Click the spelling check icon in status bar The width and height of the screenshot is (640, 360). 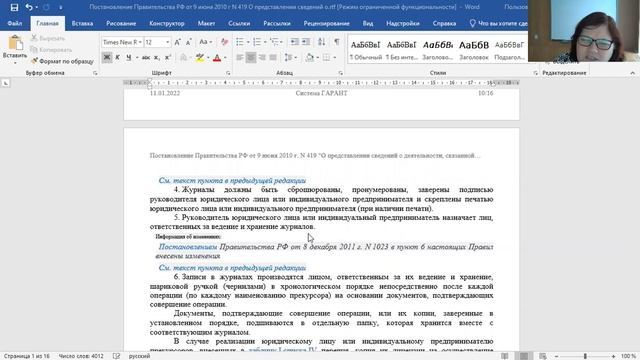(x=116, y=356)
